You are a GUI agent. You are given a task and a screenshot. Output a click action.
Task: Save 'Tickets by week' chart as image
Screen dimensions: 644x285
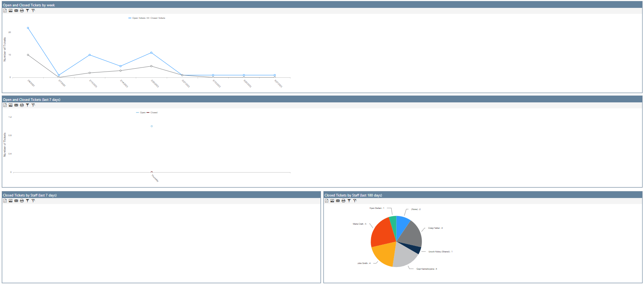[10, 10]
